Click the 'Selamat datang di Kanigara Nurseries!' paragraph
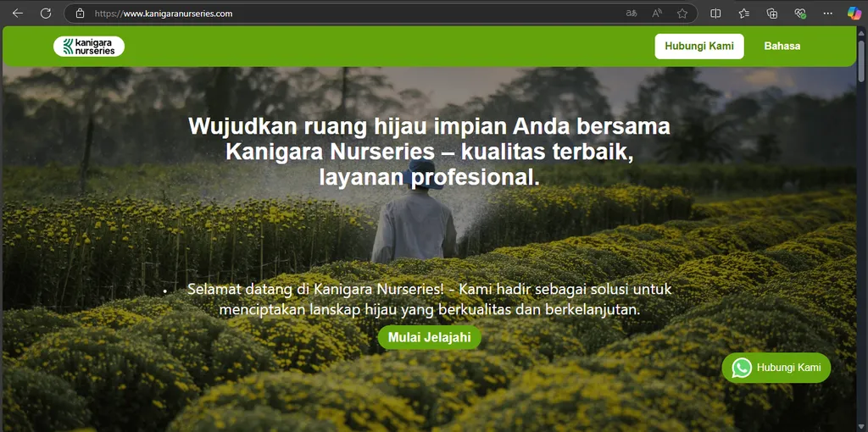 click(x=429, y=299)
